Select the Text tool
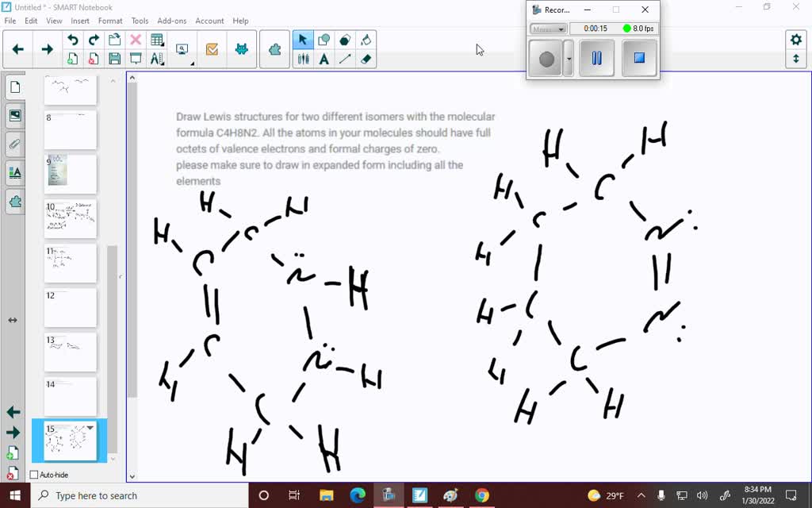812x508 pixels. (324, 58)
